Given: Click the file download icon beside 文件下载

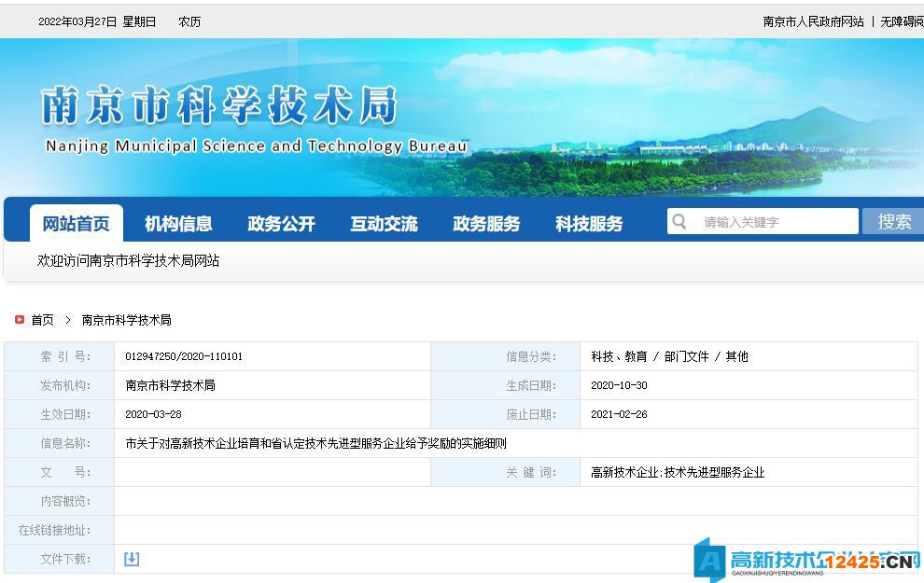Looking at the screenshot, I should [x=132, y=559].
